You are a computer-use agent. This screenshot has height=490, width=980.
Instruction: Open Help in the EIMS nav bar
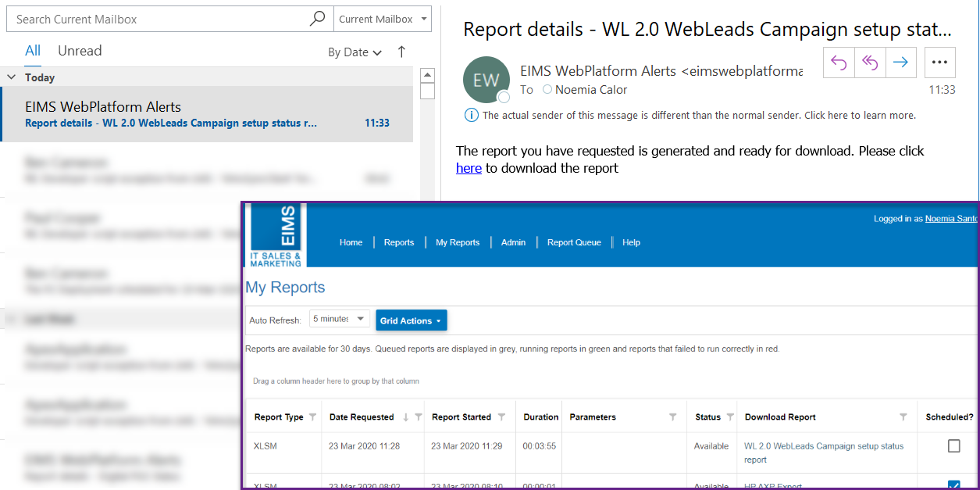click(631, 242)
